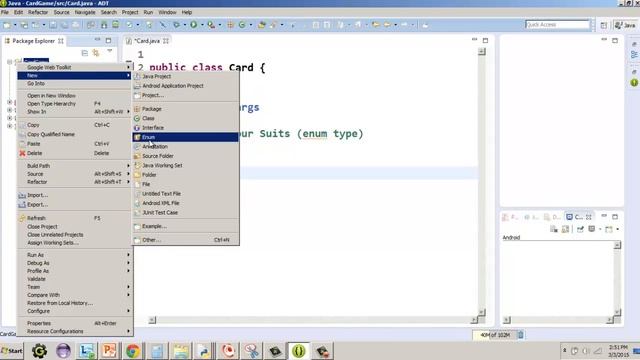Click the heap status memory bar

[495, 335]
